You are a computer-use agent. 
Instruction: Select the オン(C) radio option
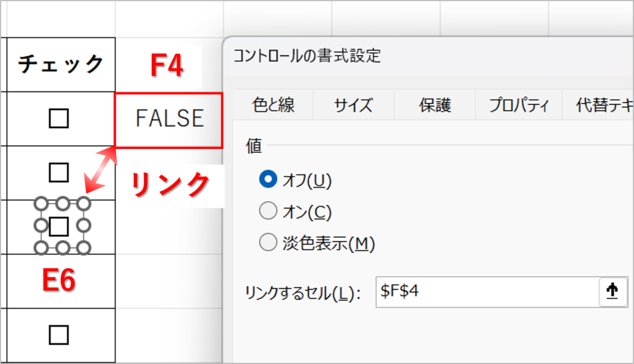pyautogui.click(x=268, y=212)
